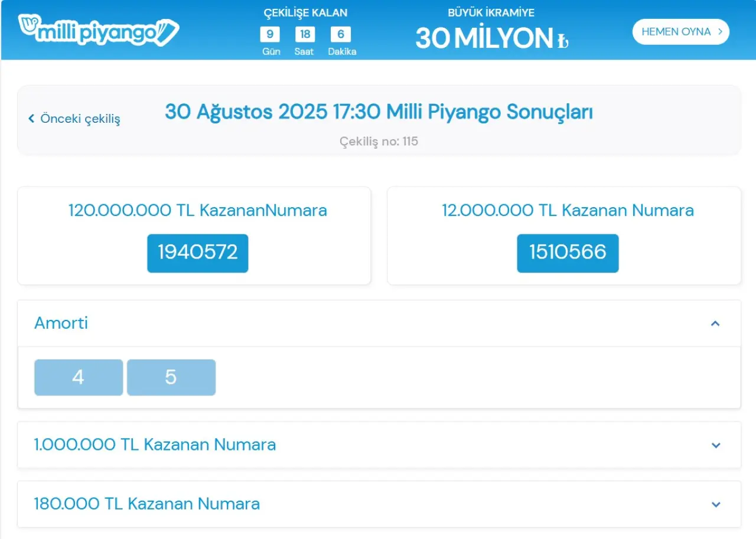Viewport: 756px width, 539px height.
Task: Collapse the Amorti section using its chevron
Action: (x=715, y=324)
